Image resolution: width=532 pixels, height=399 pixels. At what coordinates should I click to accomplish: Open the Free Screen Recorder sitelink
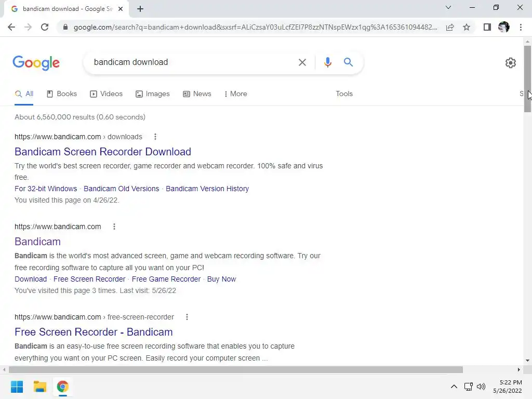pos(89,279)
